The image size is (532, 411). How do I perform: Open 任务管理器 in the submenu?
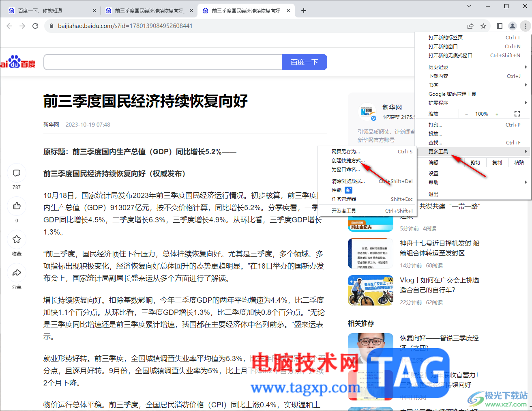coord(367,199)
